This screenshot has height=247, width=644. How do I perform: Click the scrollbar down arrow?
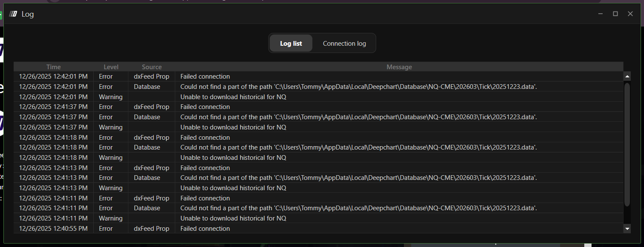click(x=627, y=229)
